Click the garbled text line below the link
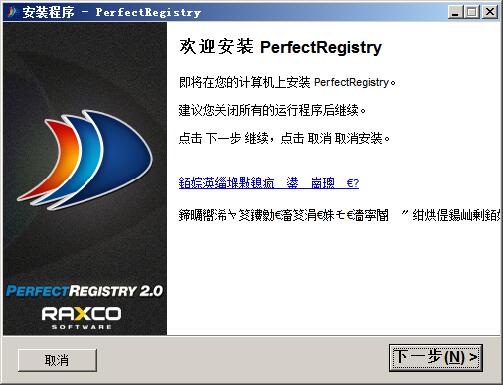The height and width of the screenshot is (385, 503). tap(339, 215)
